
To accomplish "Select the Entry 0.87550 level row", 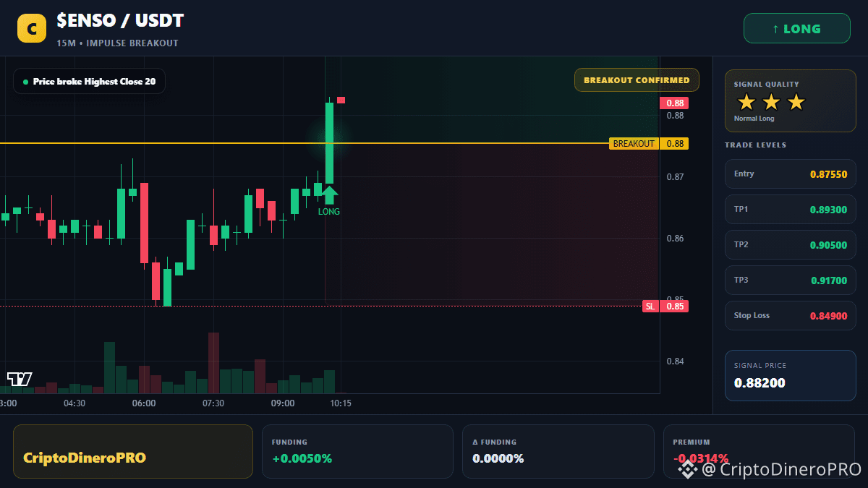I will point(791,174).
